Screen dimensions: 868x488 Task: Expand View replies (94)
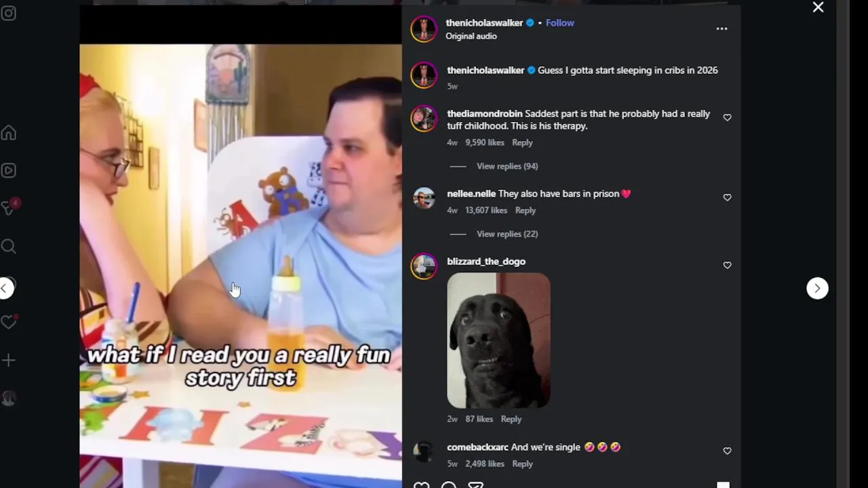pos(507,166)
